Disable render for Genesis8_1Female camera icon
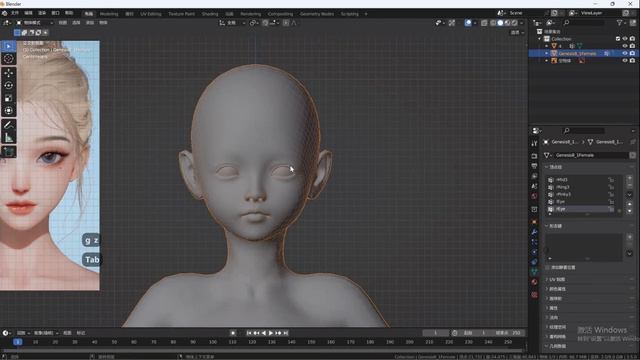The height and width of the screenshot is (360, 640). pos(632,53)
